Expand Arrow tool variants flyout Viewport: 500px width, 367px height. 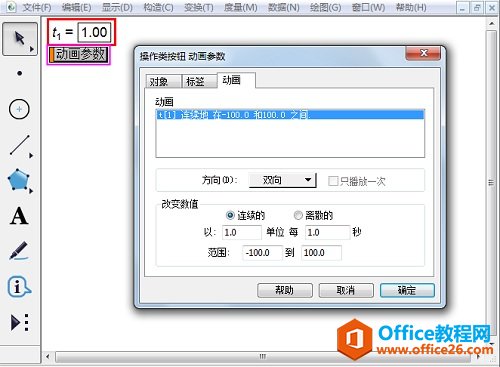pyautogui.click(x=32, y=49)
